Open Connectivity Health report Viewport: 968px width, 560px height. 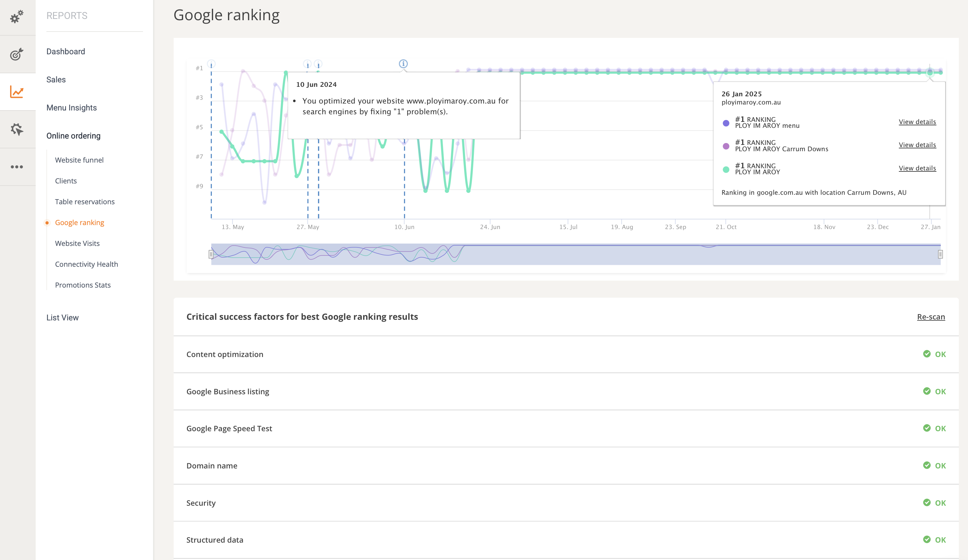point(87,264)
